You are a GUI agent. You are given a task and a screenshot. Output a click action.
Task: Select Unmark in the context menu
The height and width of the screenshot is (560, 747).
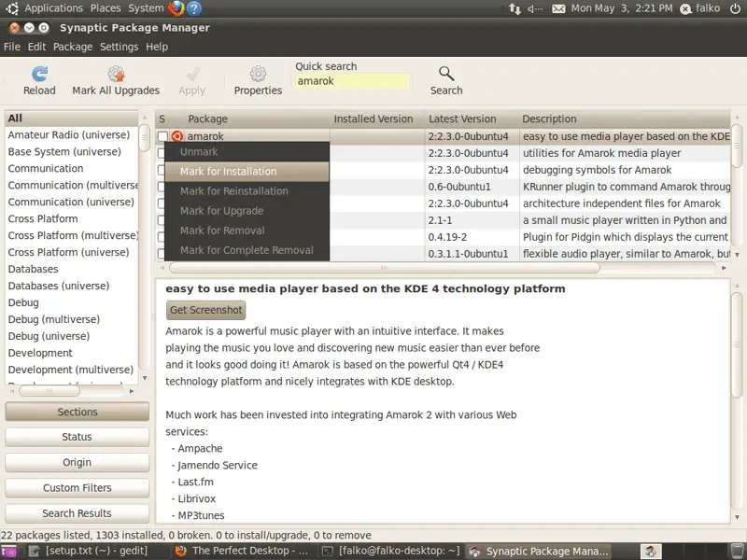(247, 152)
